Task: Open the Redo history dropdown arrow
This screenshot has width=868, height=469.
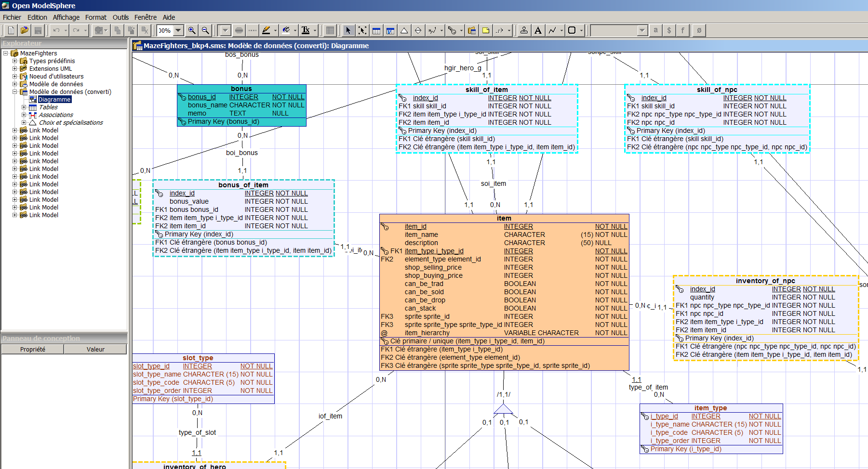Action: coord(85,30)
